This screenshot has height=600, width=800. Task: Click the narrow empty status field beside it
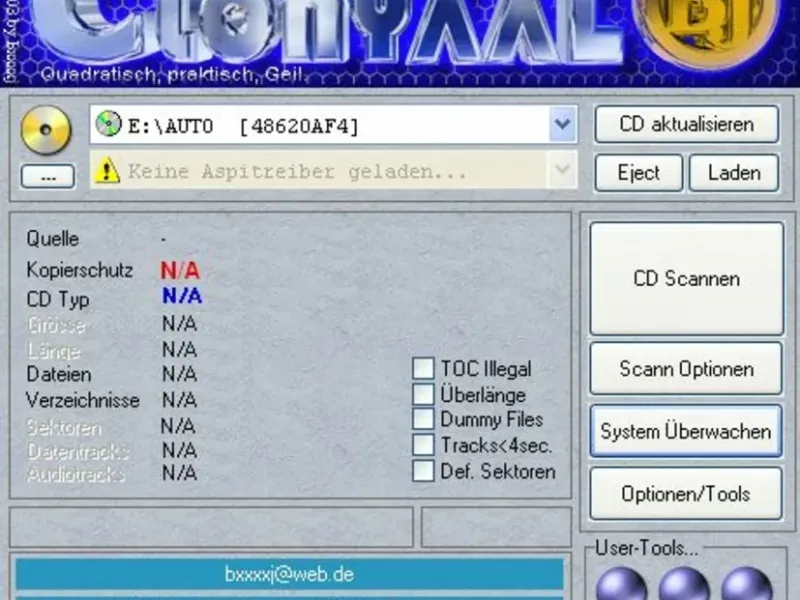(496, 527)
